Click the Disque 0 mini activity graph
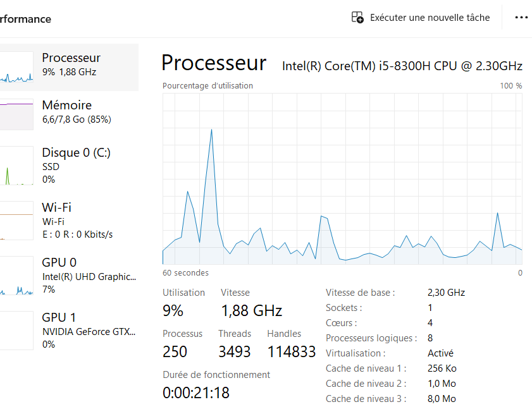Image resolution: width=532 pixels, height=414 pixels. click(x=16, y=166)
